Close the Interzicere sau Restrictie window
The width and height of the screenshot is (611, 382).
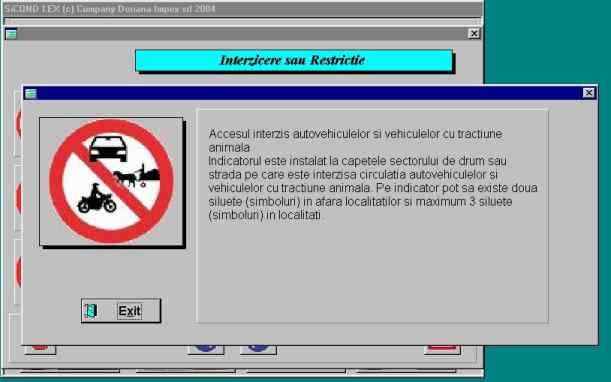click(x=473, y=34)
